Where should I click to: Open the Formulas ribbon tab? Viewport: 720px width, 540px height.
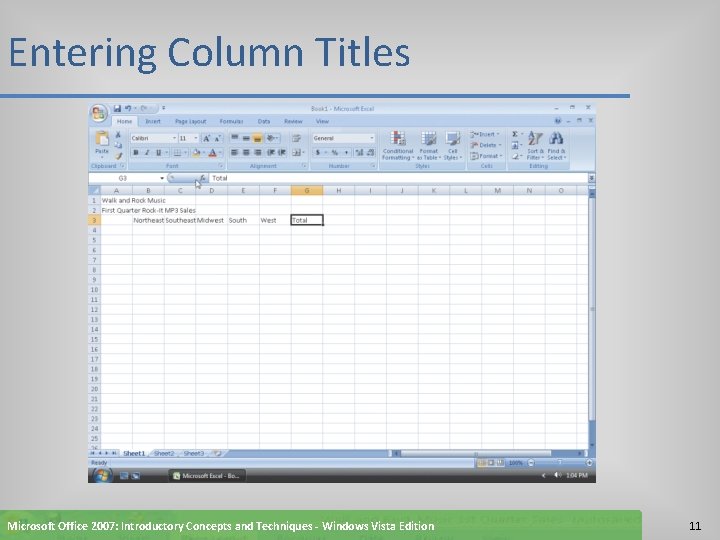click(x=231, y=121)
